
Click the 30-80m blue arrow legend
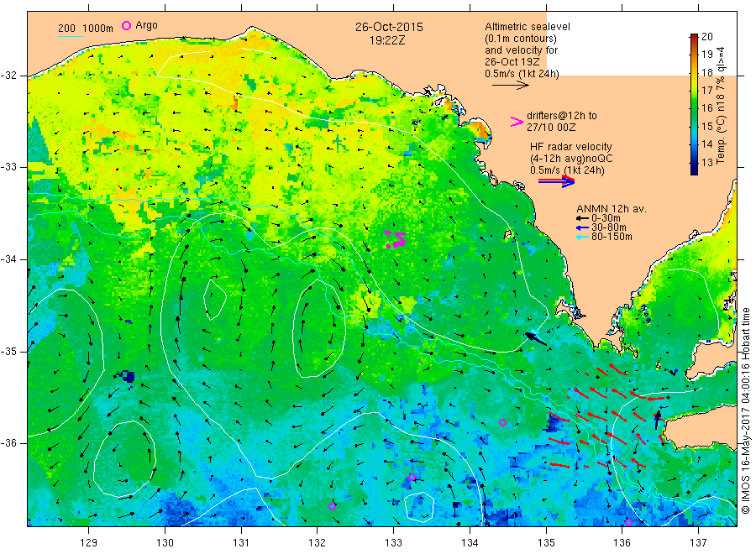click(x=583, y=227)
